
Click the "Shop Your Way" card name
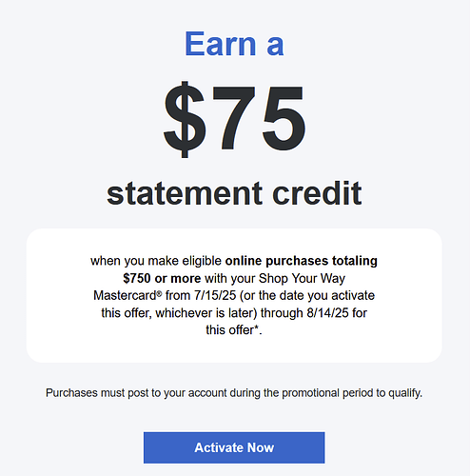pyautogui.click(x=302, y=279)
